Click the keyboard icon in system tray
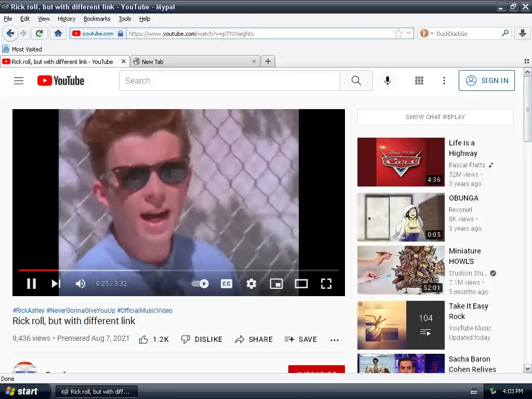532x399 pixels. click(474, 392)
